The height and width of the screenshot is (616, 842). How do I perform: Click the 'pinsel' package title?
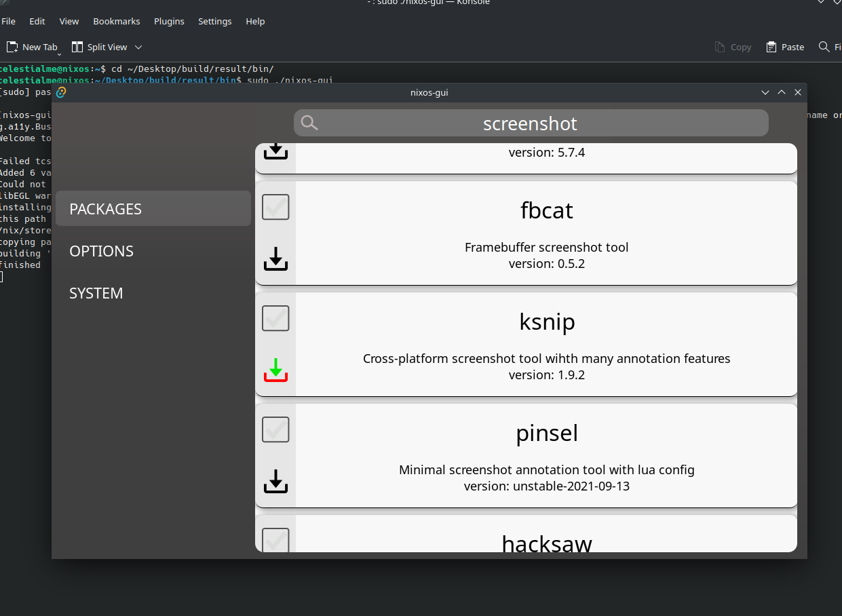547,433
